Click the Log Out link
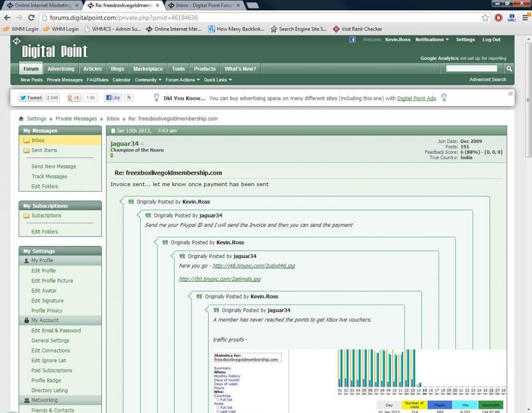532x413 pixels. [x=491, y=40]
